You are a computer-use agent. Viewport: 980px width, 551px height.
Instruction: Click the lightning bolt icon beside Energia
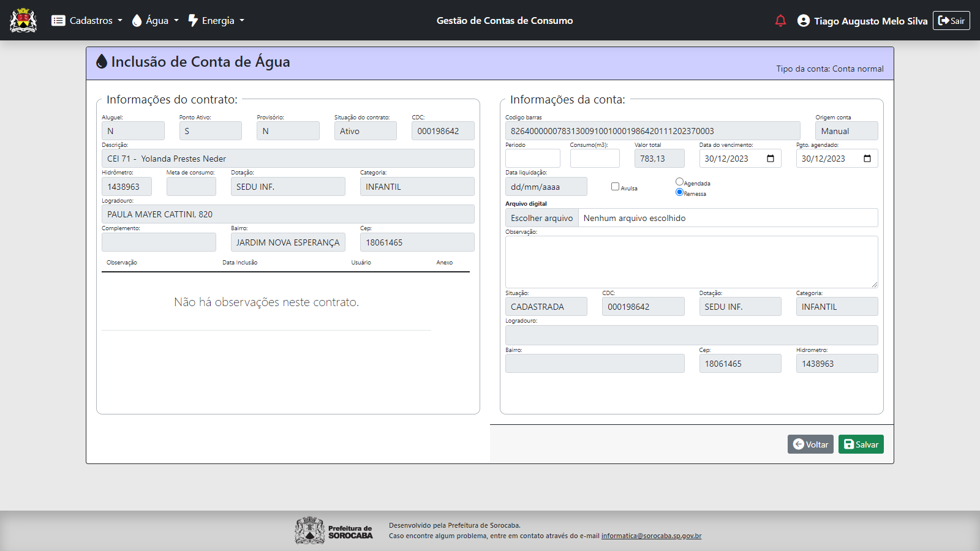pyautogui.click(x=193, y=21)
